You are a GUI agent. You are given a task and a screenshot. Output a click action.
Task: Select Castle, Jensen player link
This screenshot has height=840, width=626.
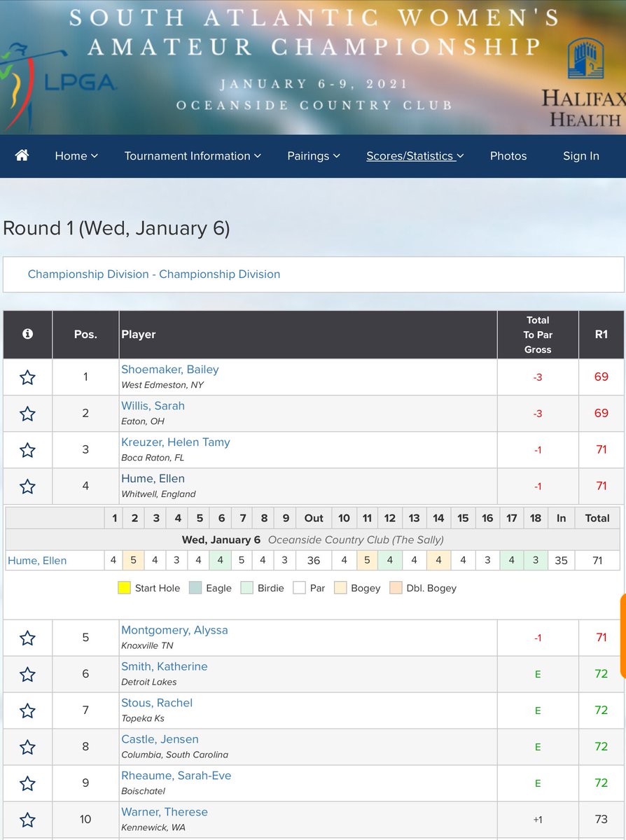[x=160, y=738]
